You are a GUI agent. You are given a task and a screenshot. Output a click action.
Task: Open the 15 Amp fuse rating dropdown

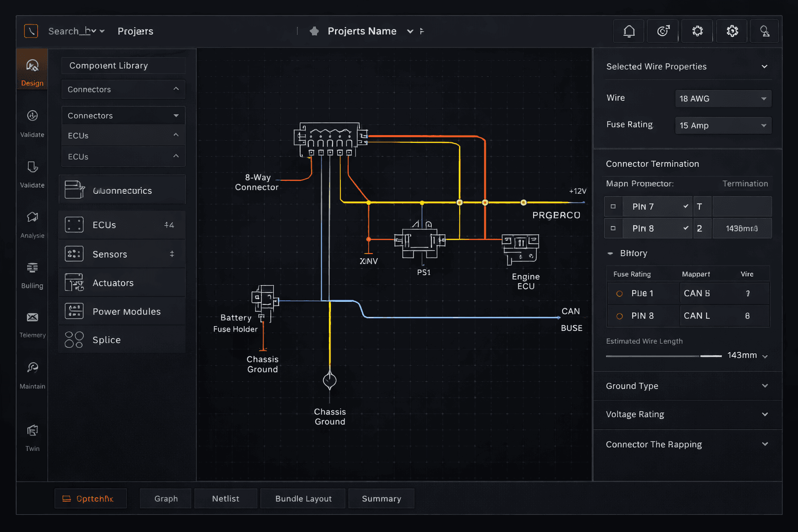pyautogui.click(x=723, y=125)
